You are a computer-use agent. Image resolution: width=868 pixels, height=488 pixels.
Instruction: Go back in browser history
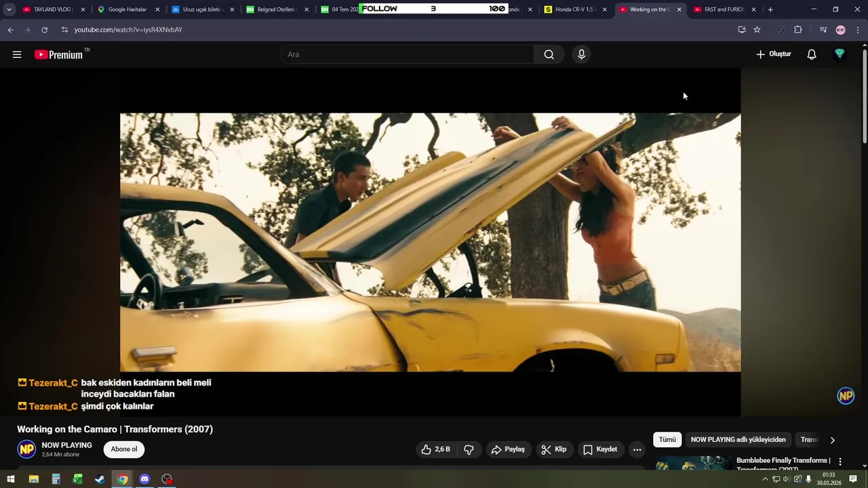click(10, 30)
